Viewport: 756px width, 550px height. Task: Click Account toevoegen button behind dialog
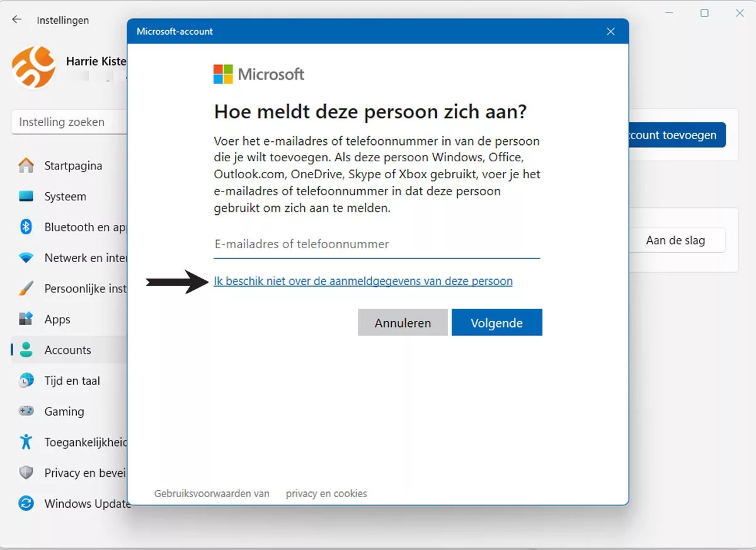point(677,135)
